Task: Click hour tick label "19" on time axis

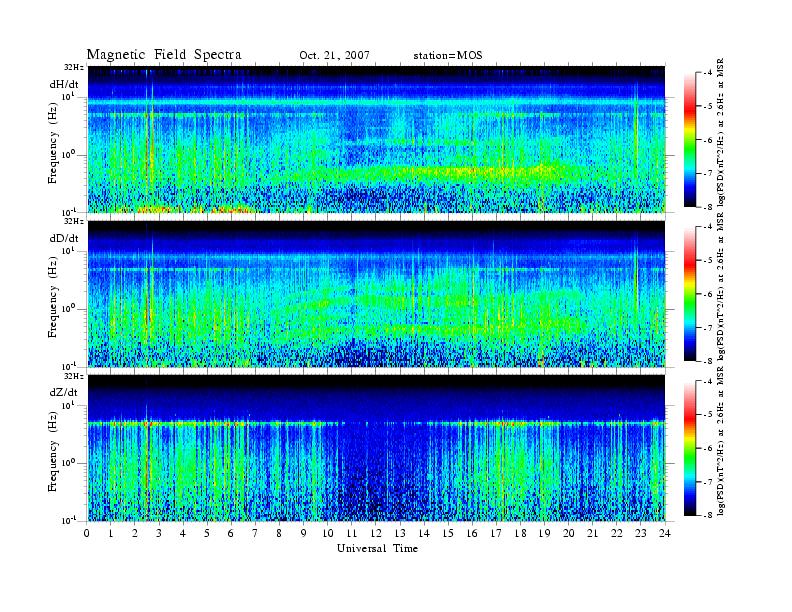Action: pyautogui.click(x=544, y=533)
